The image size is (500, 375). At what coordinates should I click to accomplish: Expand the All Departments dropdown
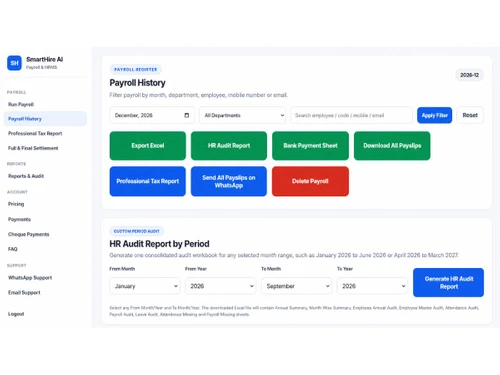(242, 115)
